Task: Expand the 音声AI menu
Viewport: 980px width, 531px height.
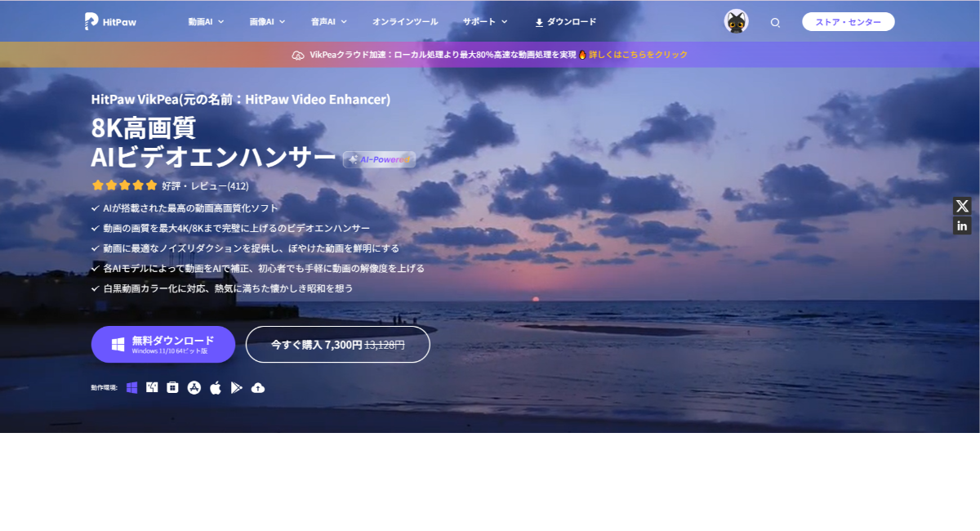Action: point(328,22)
